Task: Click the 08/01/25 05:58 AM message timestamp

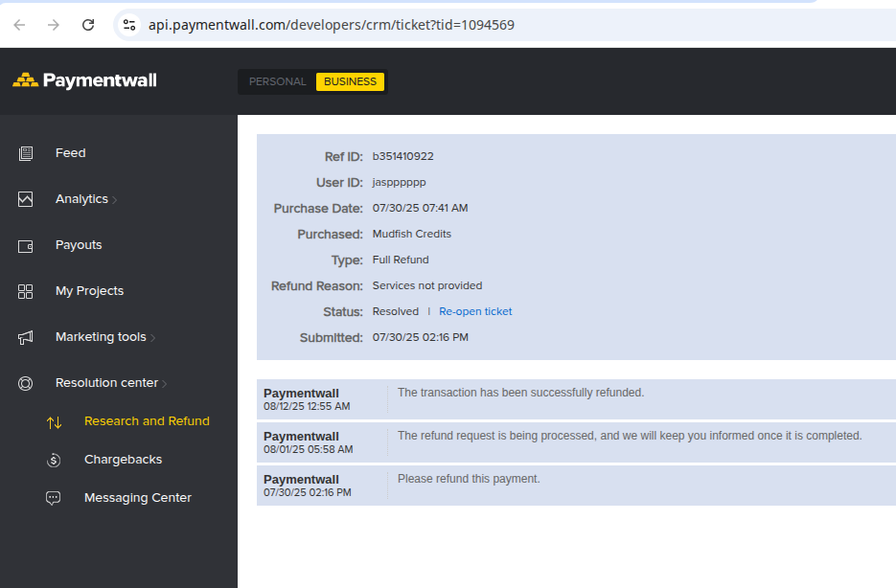Action: 308,449
